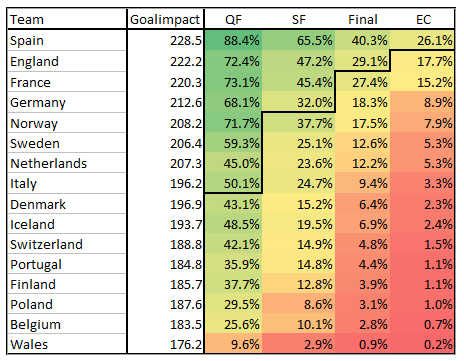
Task: Click Belgium's 0.7% EC cell
Action: click(422, 324)
